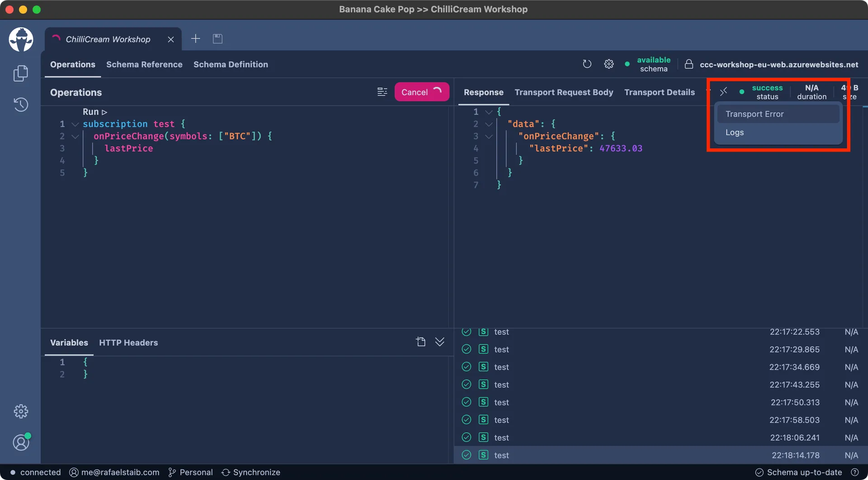Click the save document floppy icon
The height and width of the screenshot is (480, 868).
[217, 39]
